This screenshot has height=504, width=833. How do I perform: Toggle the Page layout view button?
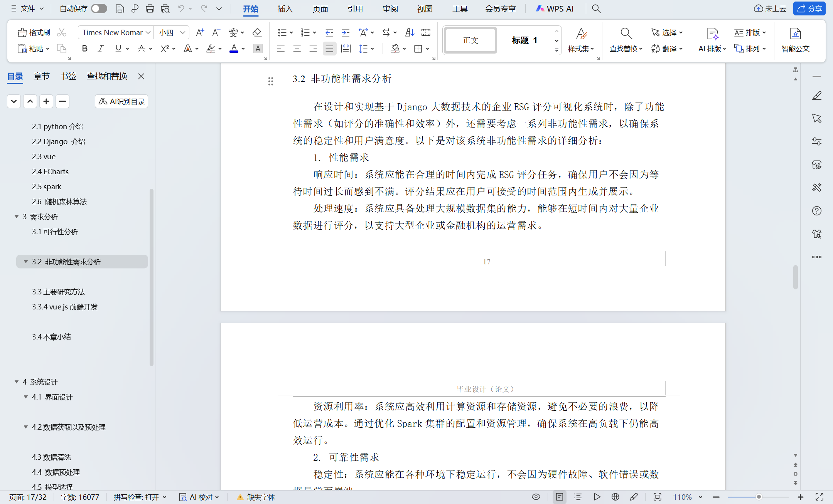[560, 497]
